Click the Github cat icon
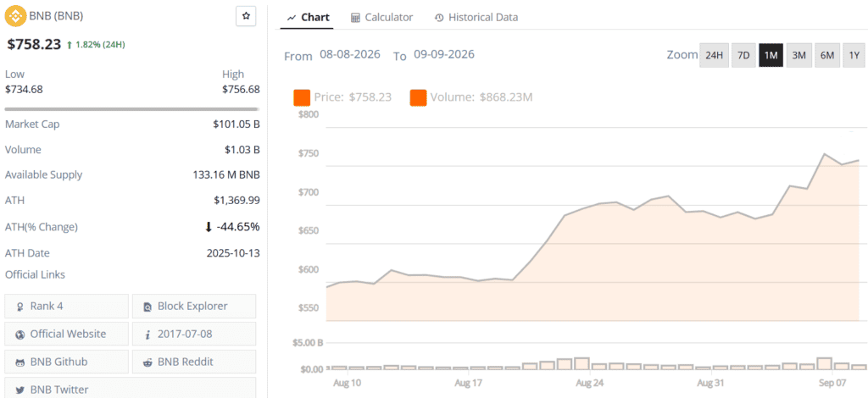868x398 pixels. (20, 362)
